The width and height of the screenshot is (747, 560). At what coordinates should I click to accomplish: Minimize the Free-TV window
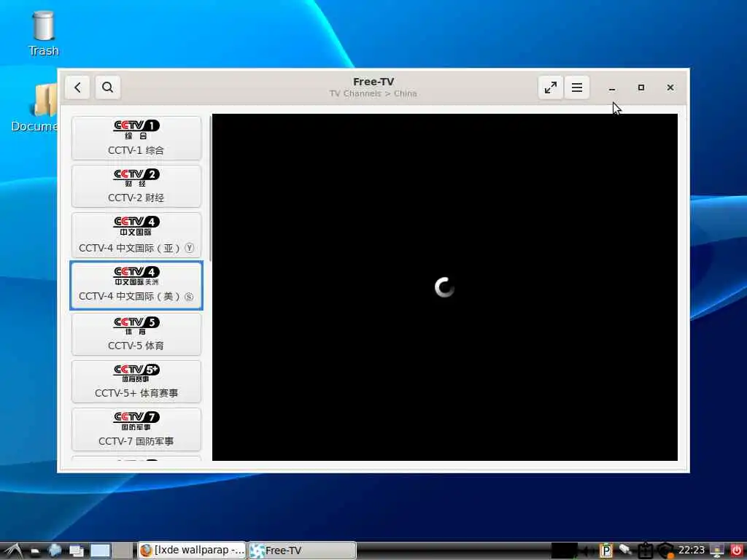click(x=612, y=88)
